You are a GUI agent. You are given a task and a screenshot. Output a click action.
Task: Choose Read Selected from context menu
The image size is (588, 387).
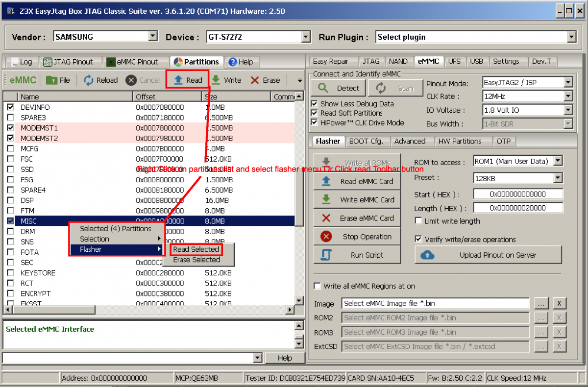(x=196, y=249)
